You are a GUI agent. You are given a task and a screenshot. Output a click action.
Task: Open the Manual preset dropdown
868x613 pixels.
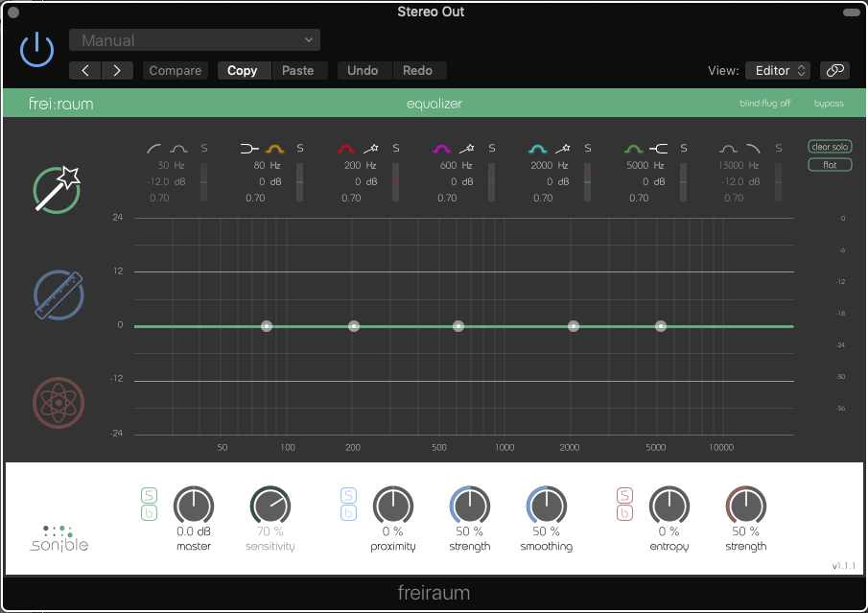(195, 40)
